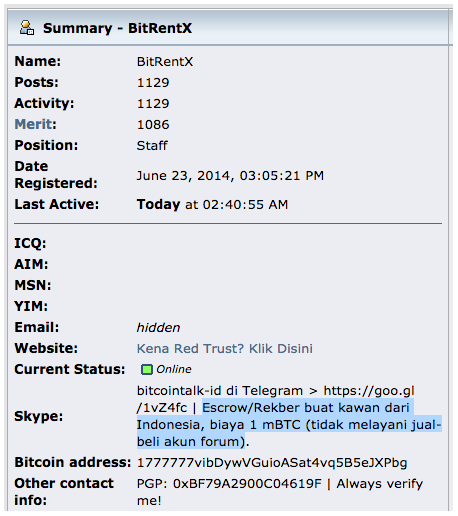The width and height of the screenshot is (458, 516).
Task: Click the Merit value 1086
Action: pos(153,125)
